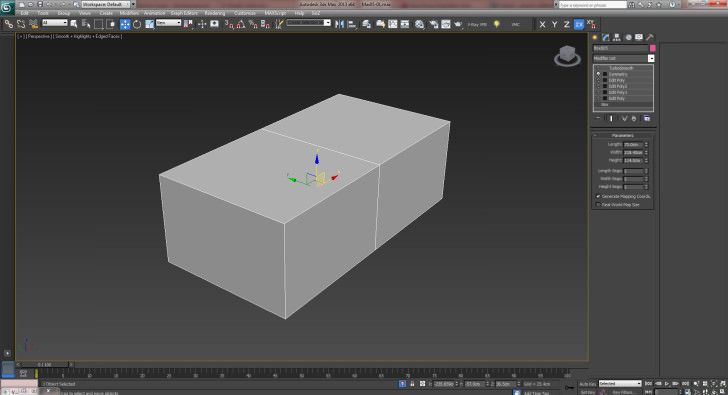Click Configure Modifier Sets icon
Screen dimensions: 728x395
[647, 119]
